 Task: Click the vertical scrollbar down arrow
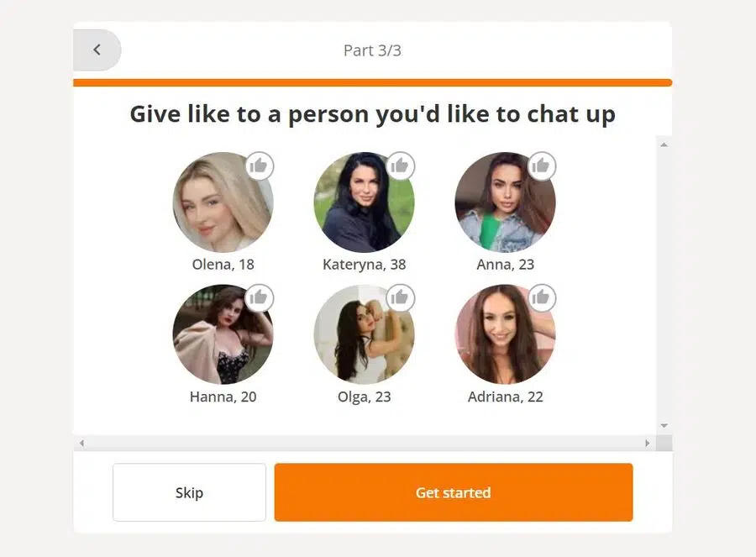tap(664, 425)
